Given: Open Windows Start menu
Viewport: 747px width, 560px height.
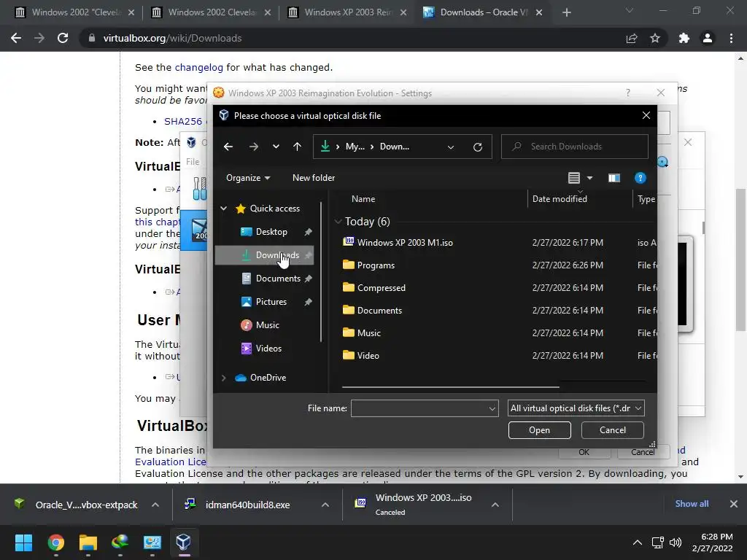Looking at the screenshot, I should pos(23,542).
